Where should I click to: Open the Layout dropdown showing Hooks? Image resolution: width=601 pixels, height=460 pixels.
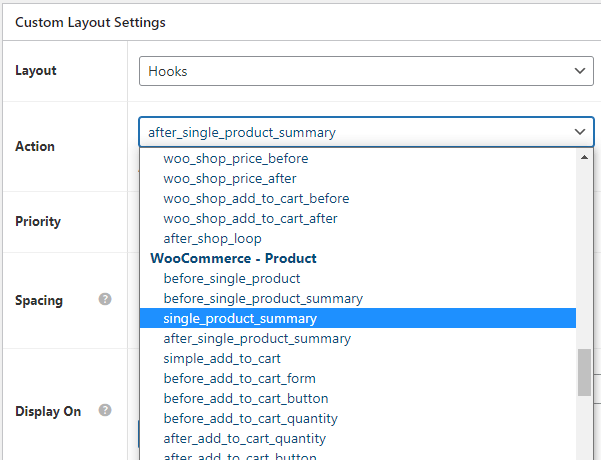(x=366, y=72)
